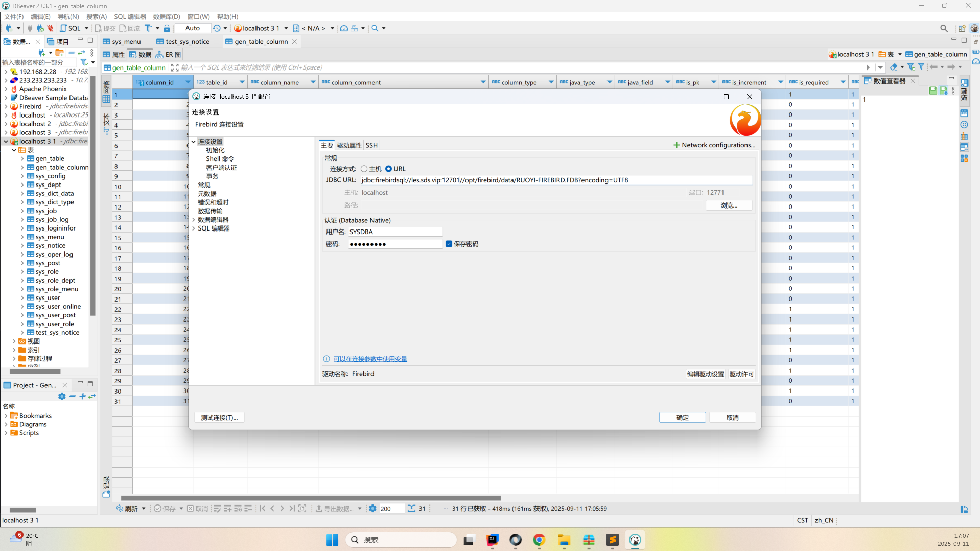Click link-with-editor arrows icon in navigator
The image size is (980, 551).
click(81, 53)
